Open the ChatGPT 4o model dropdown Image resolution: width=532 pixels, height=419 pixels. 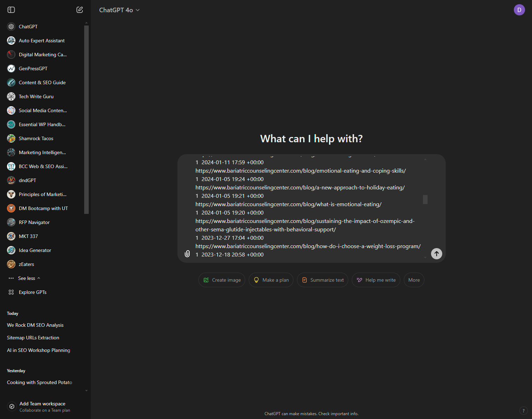pos(119,10)
